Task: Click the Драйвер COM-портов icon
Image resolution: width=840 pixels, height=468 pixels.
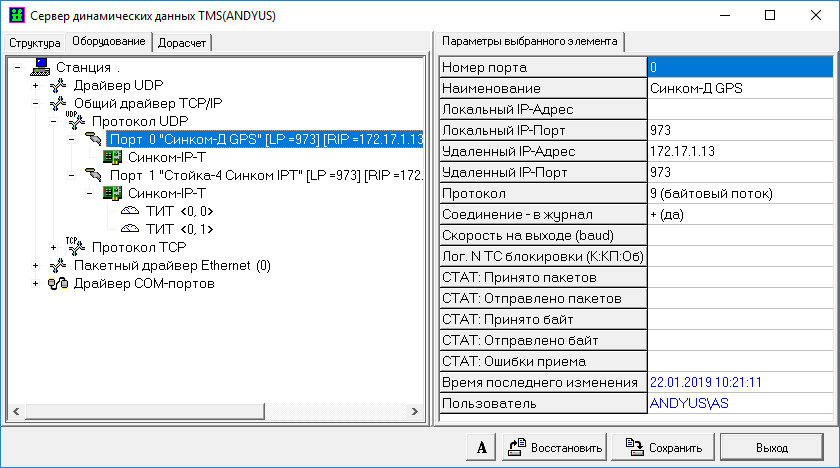Action: pyautogui.click(x=59, y=283)
